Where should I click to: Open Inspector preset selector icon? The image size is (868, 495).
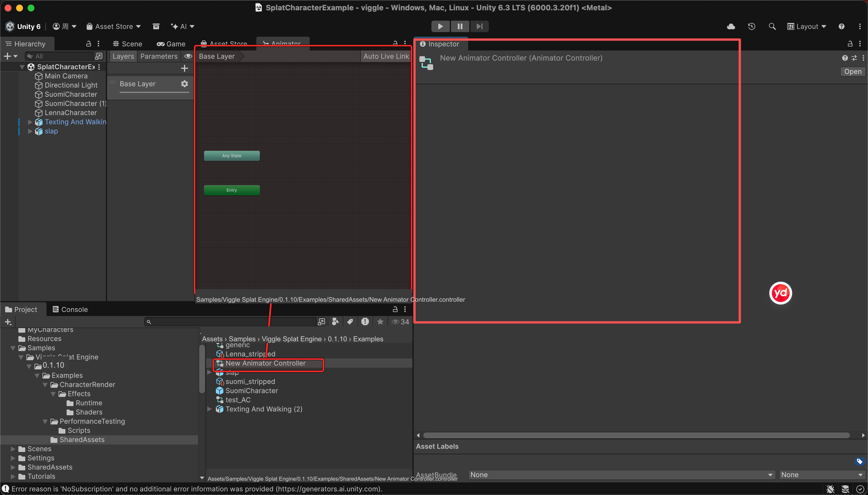click(x=855, y=58)
